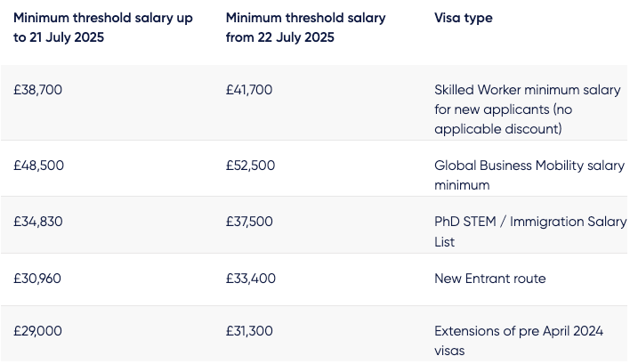The width and height of the screenshot is (630, 364).
Task: Click the PhD STEM / Immigration Salary List text
Action: click(x=530, y=231)
